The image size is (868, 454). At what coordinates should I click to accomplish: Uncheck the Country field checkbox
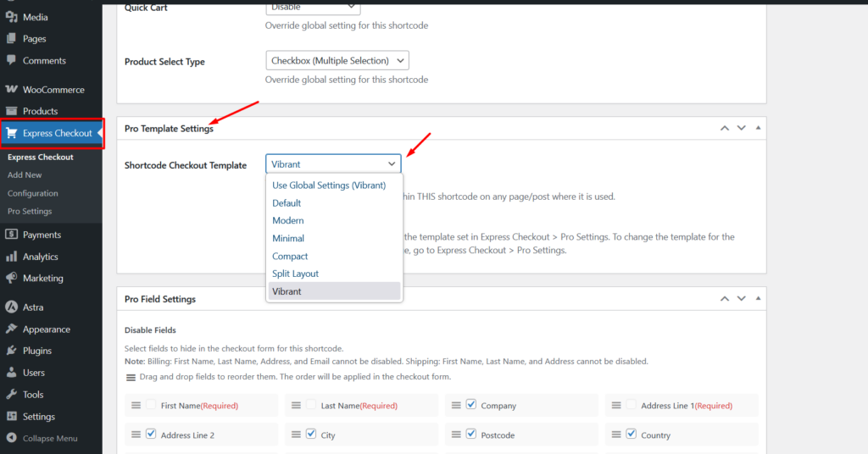[631, 435]
